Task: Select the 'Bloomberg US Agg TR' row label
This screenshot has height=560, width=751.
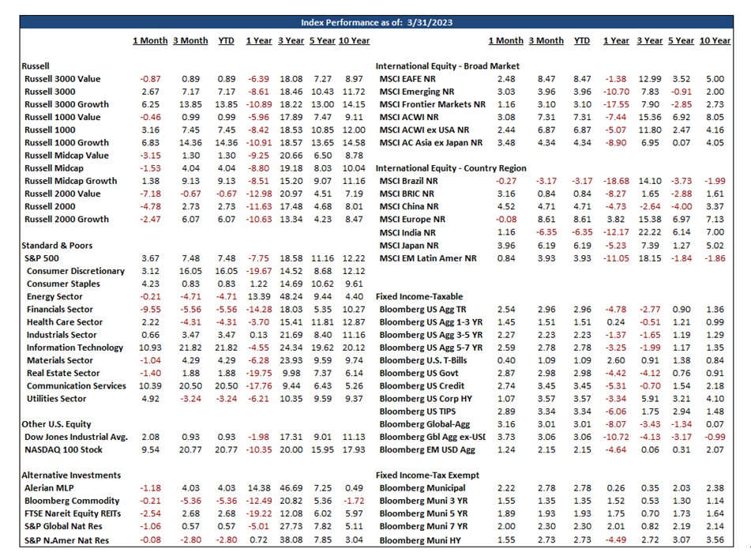Action: pyautogui.click(x=423, y=310)
